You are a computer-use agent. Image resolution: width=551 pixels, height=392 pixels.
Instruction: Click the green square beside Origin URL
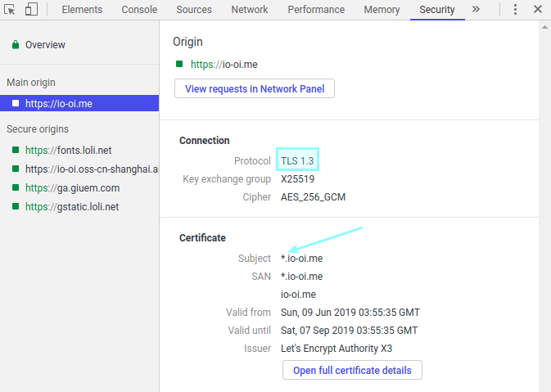coord(179,64)
